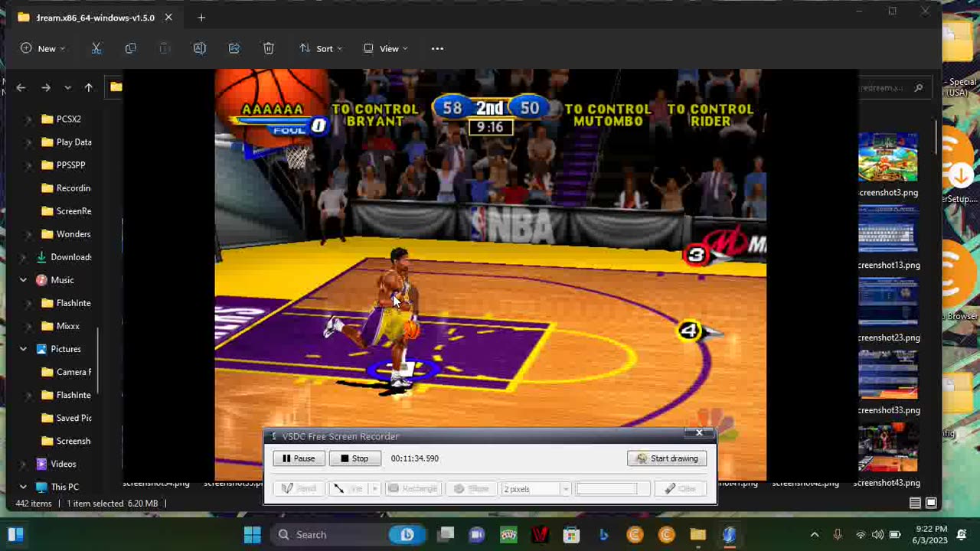Image resolution: width=980 pixels, height=551 pixels.
Task: Open the Camera Roll folder in sidebar
Action: [x=66, y=372]
